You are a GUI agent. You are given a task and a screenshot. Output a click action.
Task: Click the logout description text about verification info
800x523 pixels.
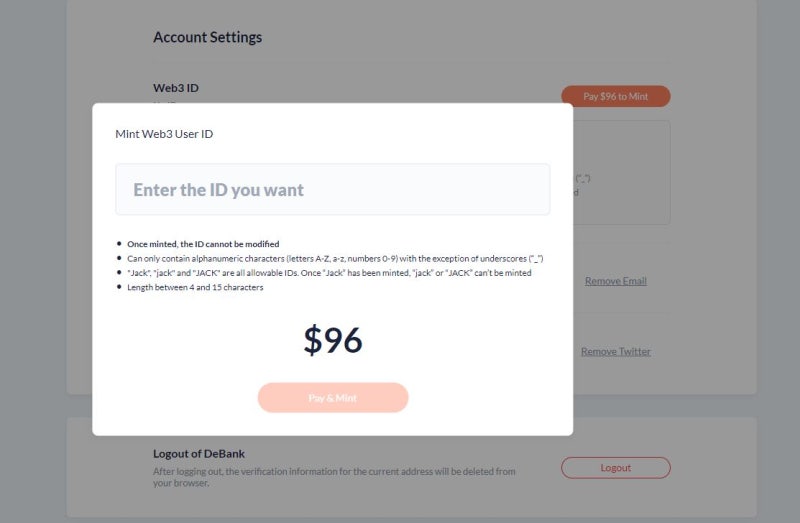pos(334,476)
